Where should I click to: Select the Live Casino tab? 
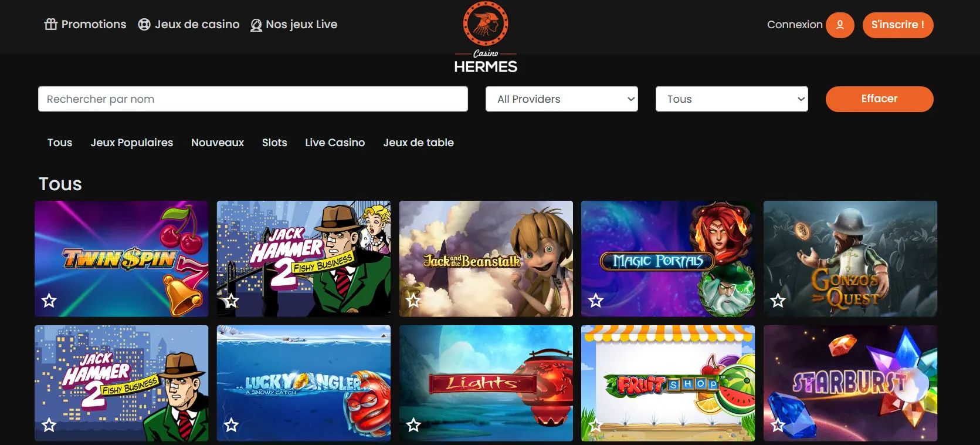click(335, 143)
